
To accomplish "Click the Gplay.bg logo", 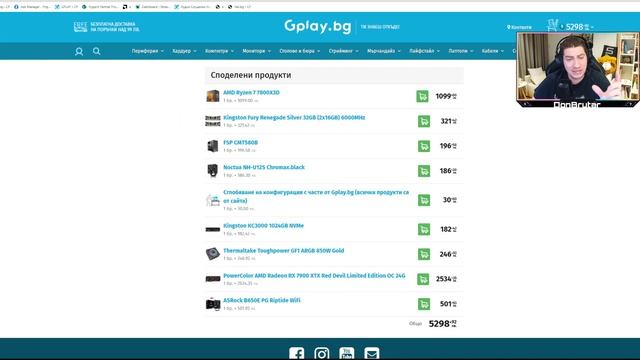I will tap(318, 27).
